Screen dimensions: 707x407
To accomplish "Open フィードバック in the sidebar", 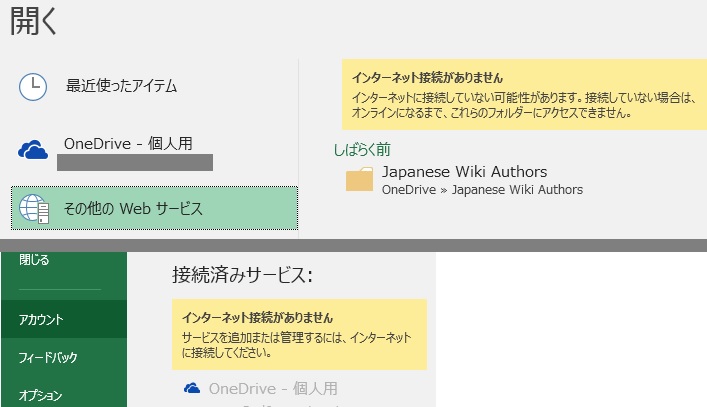I will pyautogui.click(x=64, y=357).
